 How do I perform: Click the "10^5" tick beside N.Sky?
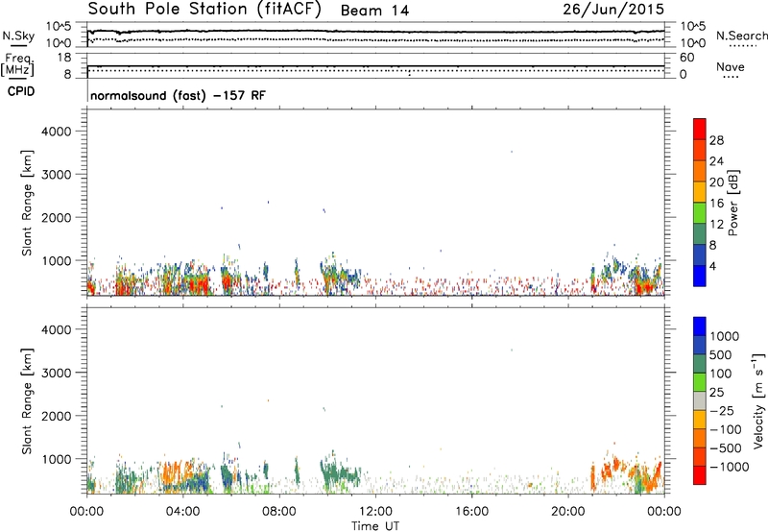(59, 27)
